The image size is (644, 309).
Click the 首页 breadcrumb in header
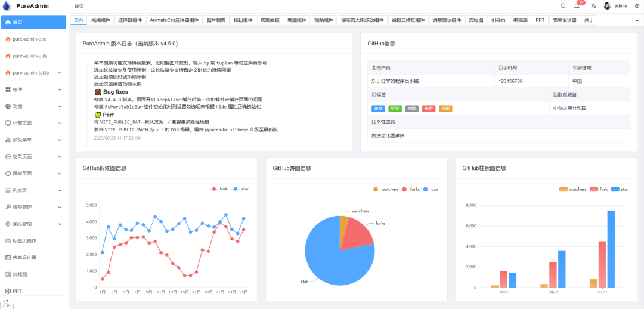(x=79, y=6)
